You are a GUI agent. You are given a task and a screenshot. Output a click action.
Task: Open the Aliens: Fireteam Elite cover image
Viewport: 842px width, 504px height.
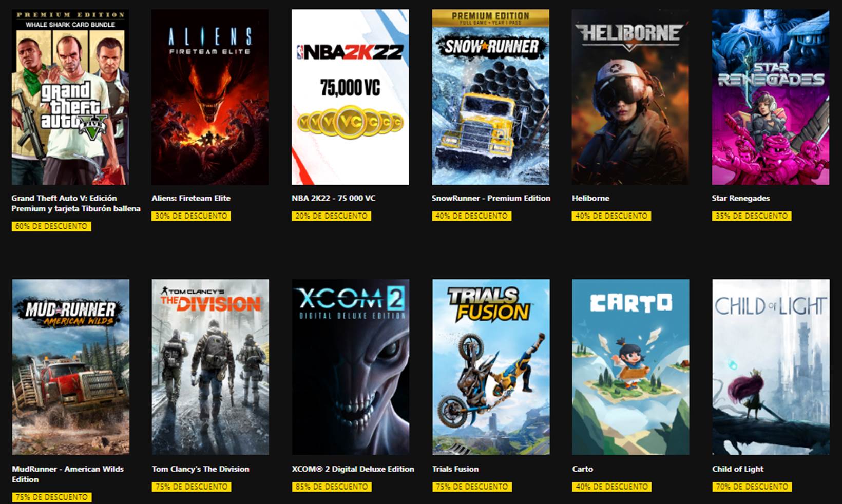coord(210,97)
